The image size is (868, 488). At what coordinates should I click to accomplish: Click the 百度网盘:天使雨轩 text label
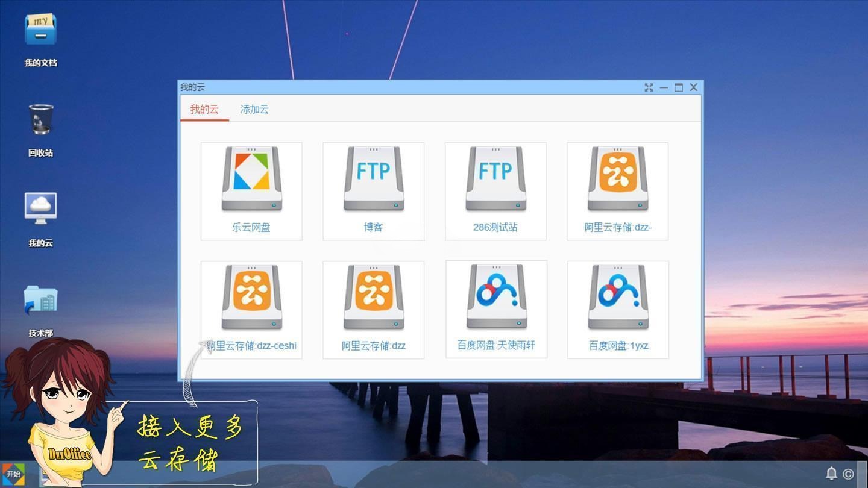(x=495, y=346)
